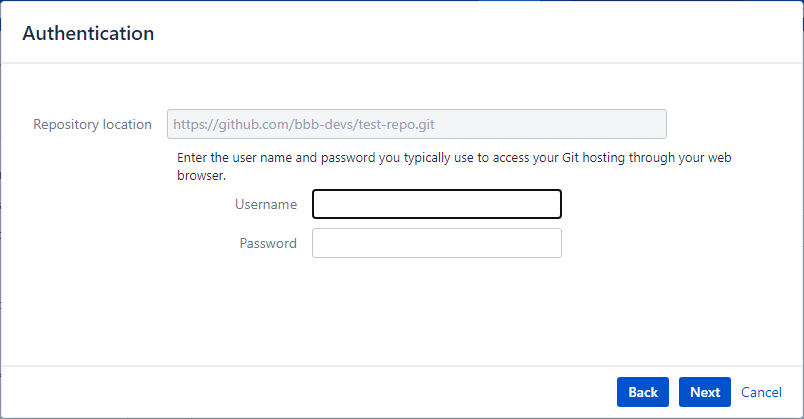Click the Authentication dialog heading

pyautogui.click(x=88, y=33)
